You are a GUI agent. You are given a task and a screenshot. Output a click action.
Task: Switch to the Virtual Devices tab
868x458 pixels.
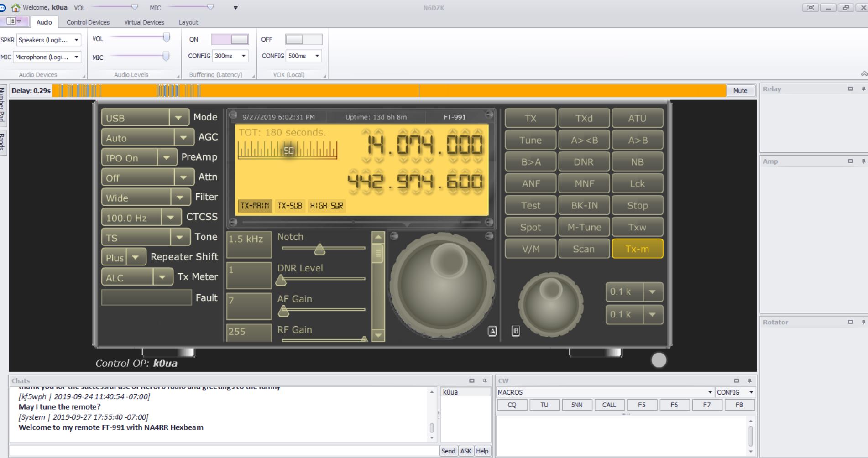(144, 22)
